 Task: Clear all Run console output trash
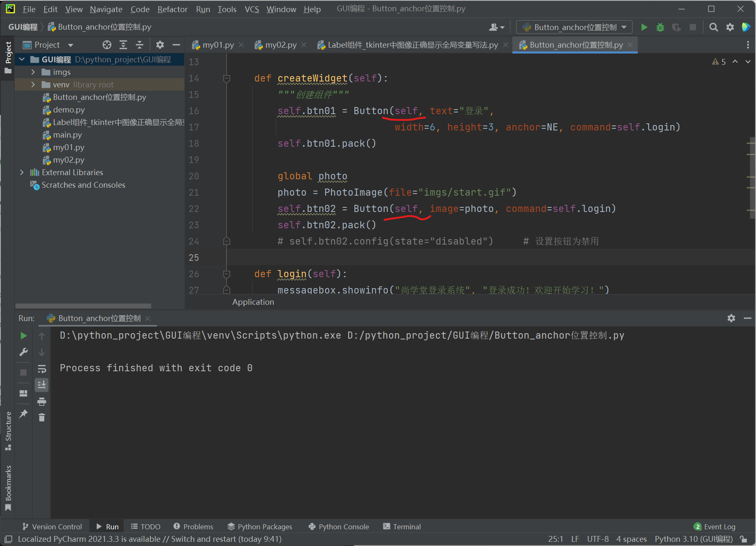pos(42,417)
